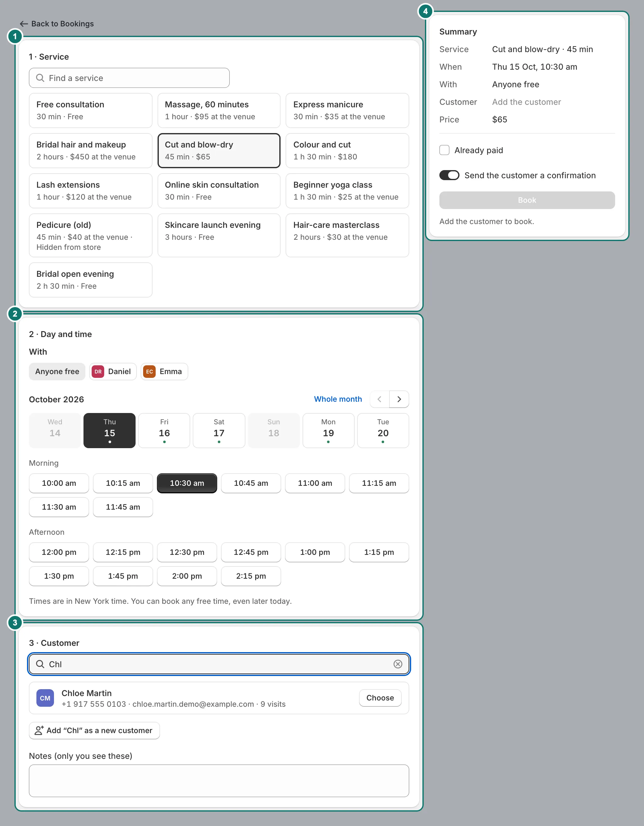Click the Add the customer summary text
Viewport: 644px width, 826px height.
point(526,102)
